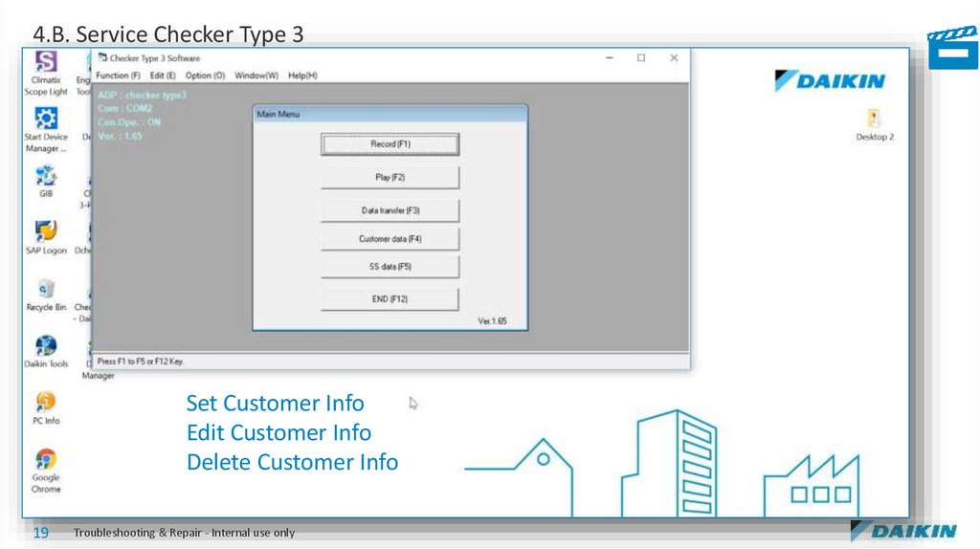The image size is (980, 549).
Task: Click the video clapperboard icon on slide
Action: tap(953, 48)
